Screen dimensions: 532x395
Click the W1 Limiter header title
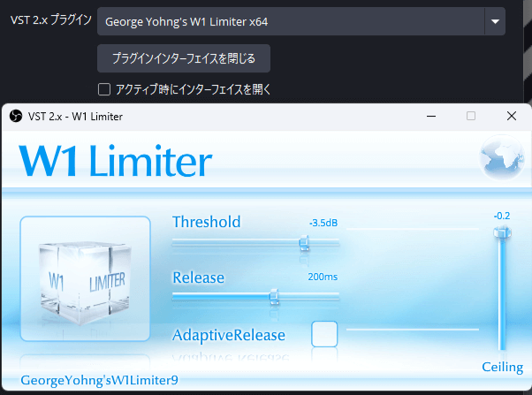tap(116, 160)
